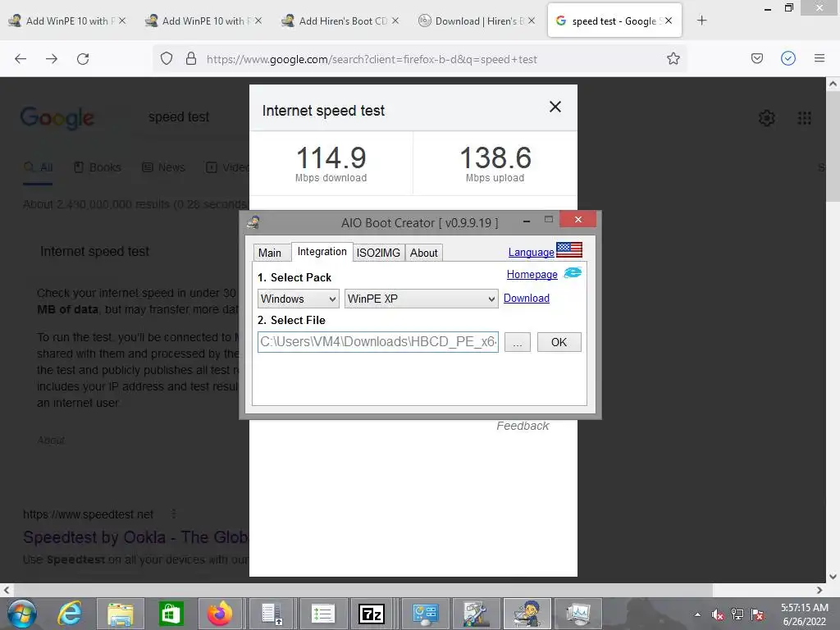Image resolution: width=840 pixels, height=630 pixels.
Task: Click the Feedback link in speed test
Action: (x=523, y=426)
